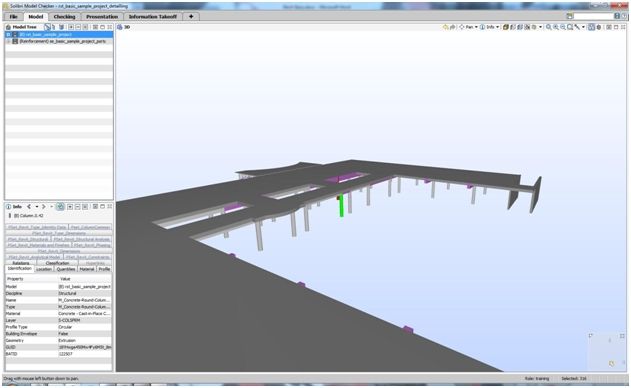Toggle the highlighted Model Tree selection button
This screenshot has height=388, width=631.
[47, 27]
